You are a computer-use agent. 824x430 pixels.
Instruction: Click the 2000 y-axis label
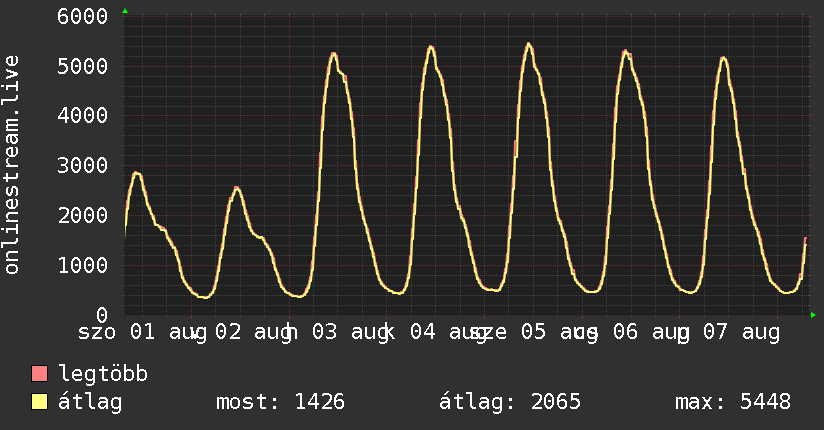click(x=83, y=216)
